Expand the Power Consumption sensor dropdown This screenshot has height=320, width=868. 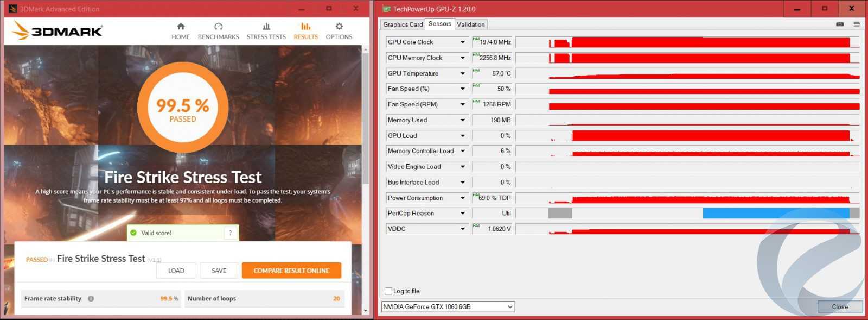click(x=463, y=198)
